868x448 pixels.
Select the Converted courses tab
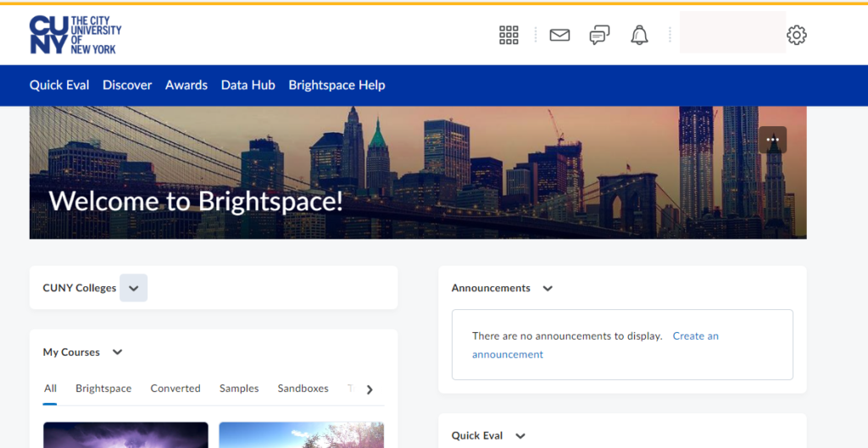point(175,389)
